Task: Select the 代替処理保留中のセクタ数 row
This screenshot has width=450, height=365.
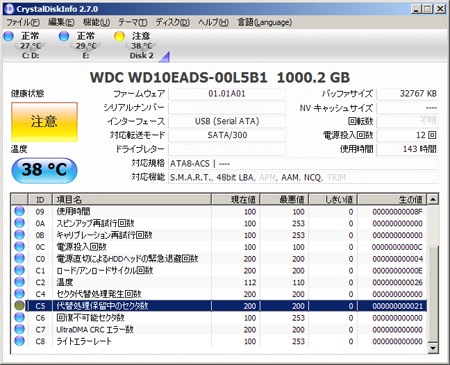Action: pyautogui.click(x=219, y=306)
